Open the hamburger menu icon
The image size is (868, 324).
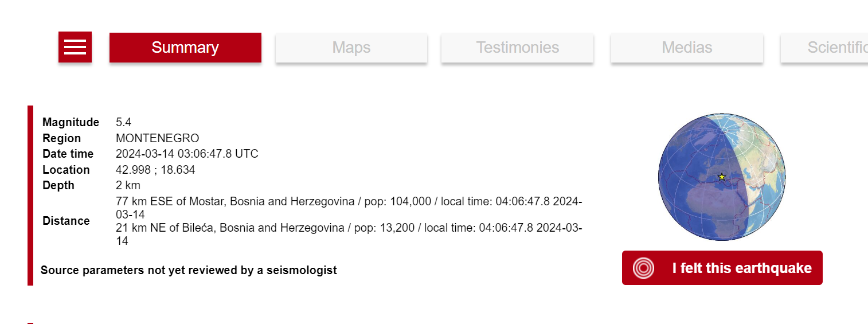(75, 47)
